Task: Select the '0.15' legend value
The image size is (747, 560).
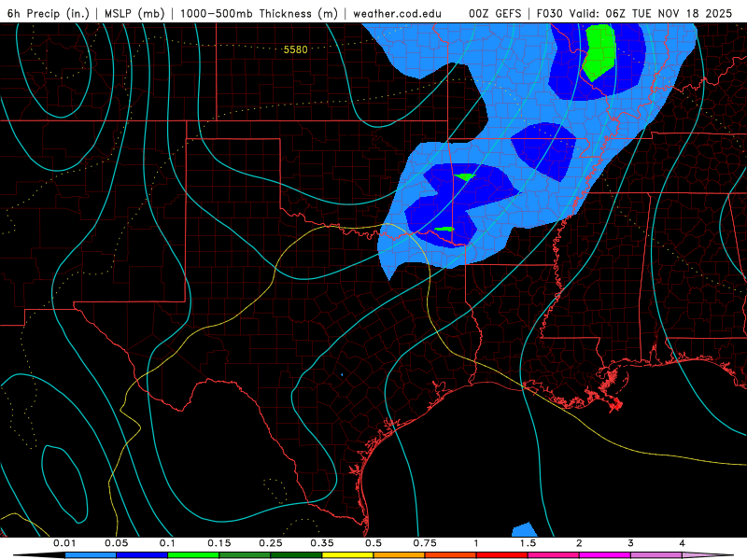Action: [x=219, y=543]
